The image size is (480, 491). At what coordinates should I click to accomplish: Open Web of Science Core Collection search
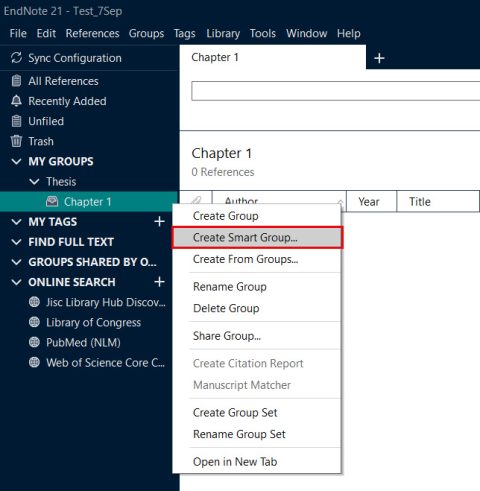tap(105, 362)
